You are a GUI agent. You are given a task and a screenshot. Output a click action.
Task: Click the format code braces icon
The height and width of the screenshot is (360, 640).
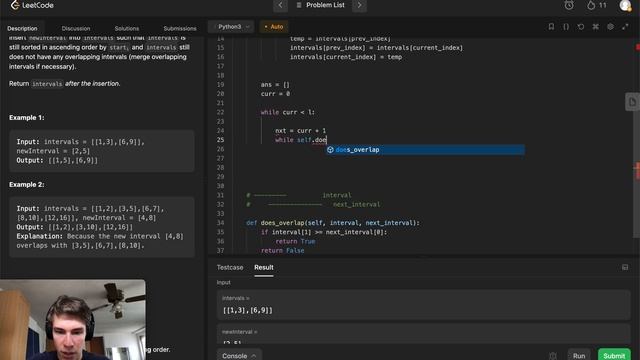pyautogui.click(x=566, y=27)
